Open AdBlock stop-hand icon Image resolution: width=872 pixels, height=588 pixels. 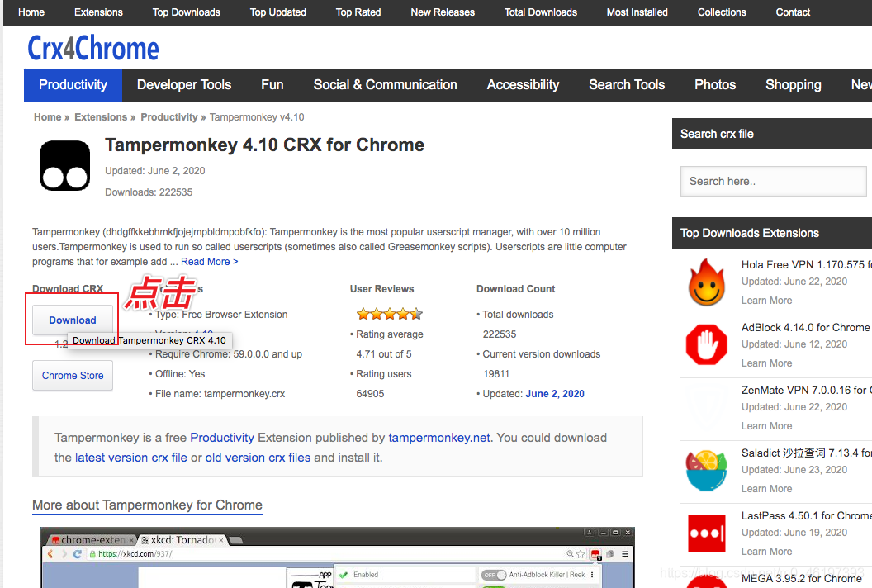[x=706, y=345]
